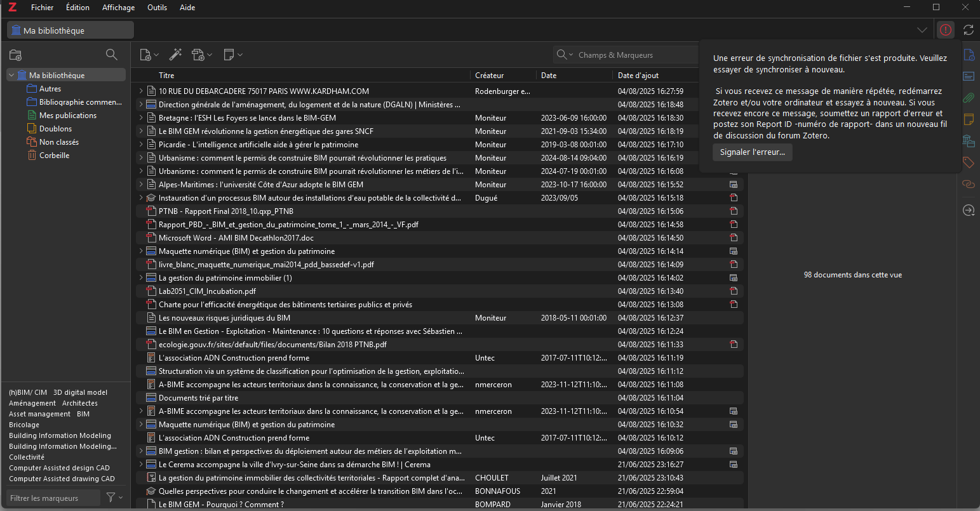Open the Info section icon in side bar
The image size is (980, 511).
click(969, 55)
